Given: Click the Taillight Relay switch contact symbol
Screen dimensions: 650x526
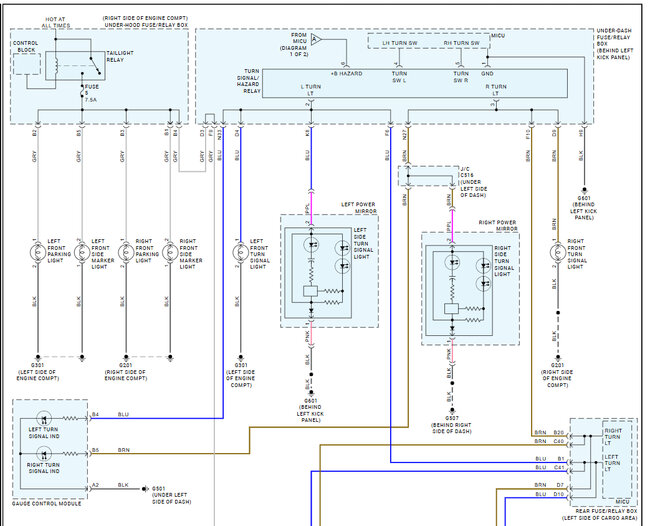Looking at the screenshot, I should tap(96, 65).
